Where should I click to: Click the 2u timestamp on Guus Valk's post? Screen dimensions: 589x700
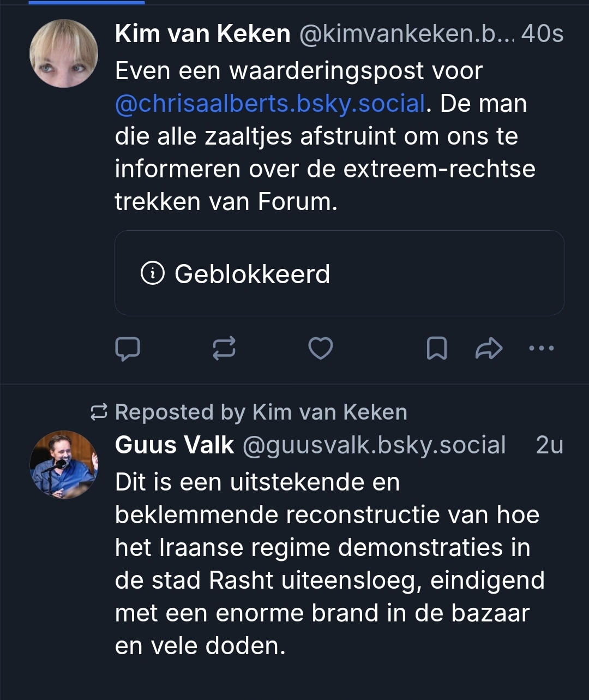click(549, 445)
